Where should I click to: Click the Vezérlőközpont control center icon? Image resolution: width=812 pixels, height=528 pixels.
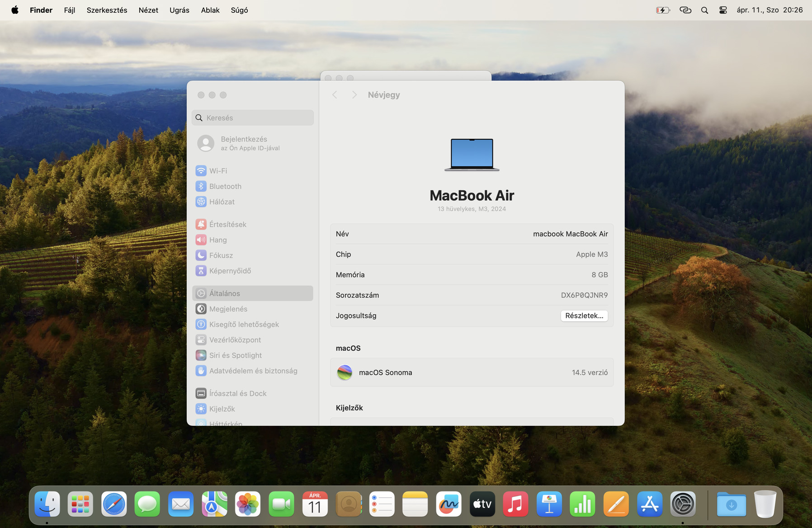click(201, 340)
